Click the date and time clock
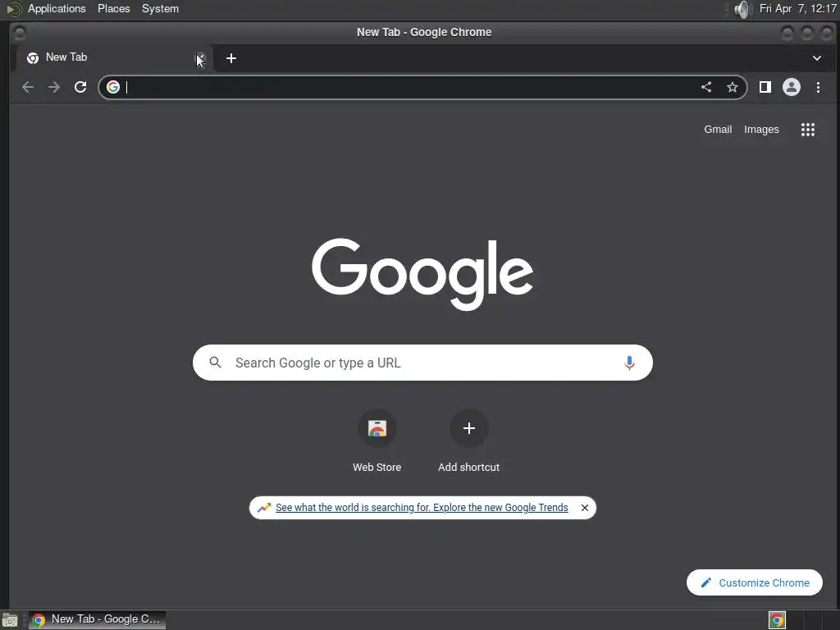Viewport: 840px width, 630px height. (797, 8)
